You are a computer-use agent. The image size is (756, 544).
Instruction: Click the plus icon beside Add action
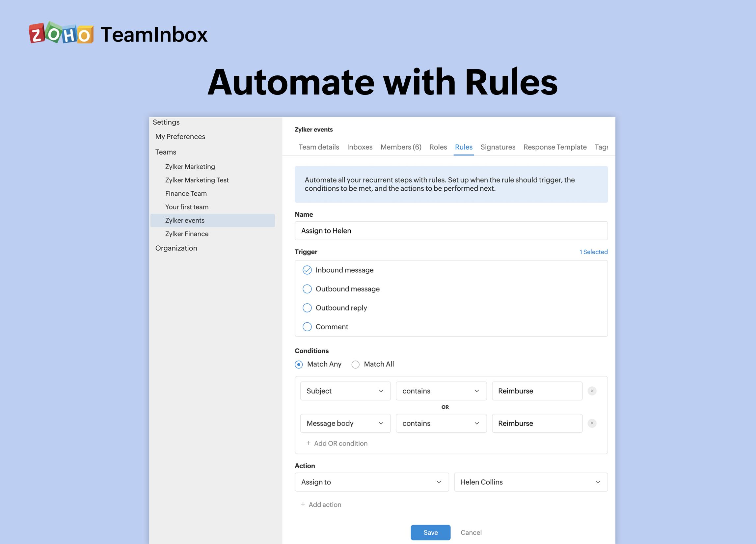[303, 504]
